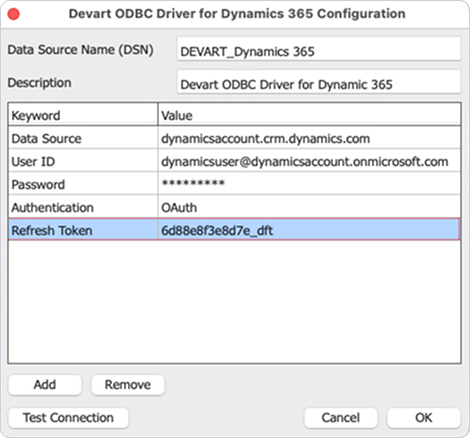This screenshot has width=470, height=438.
Task: Select the User ID keyword cell
Action: point(83,161)
